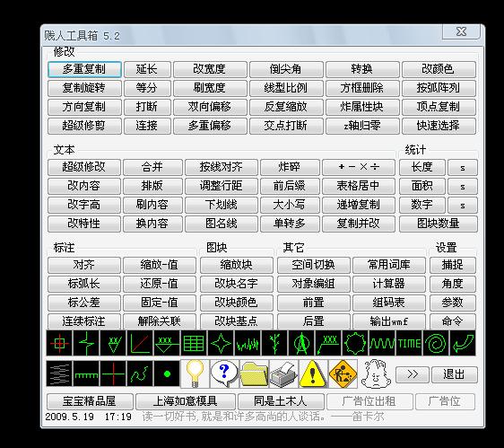This screenshot has height=448, width=504.
Task: Click the 超级修剪 button
Action: (x=84, y=126)
